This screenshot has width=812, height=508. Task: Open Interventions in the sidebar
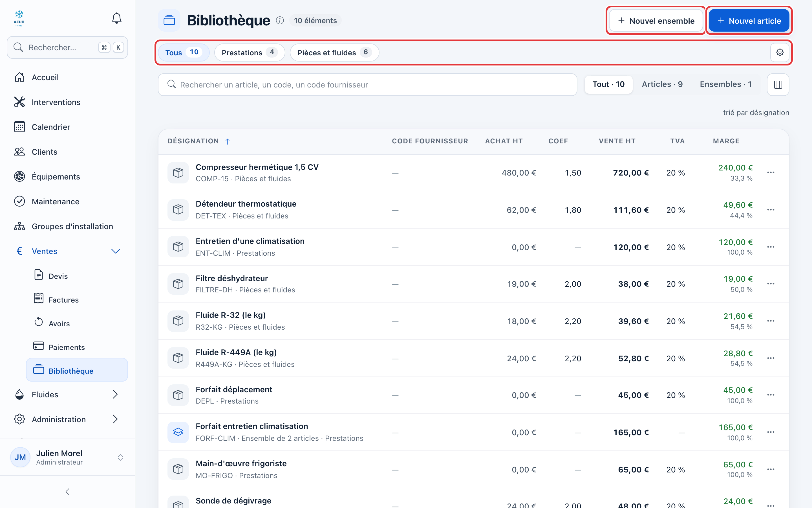tap(67, 102)
